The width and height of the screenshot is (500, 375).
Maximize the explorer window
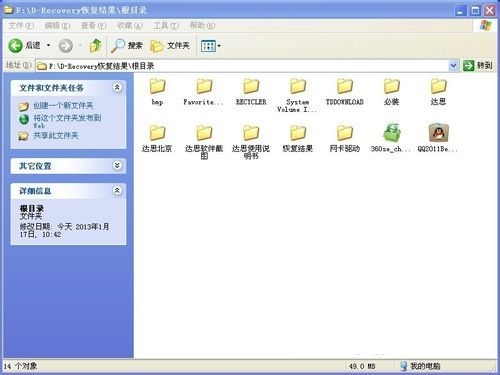coord(475,11)
